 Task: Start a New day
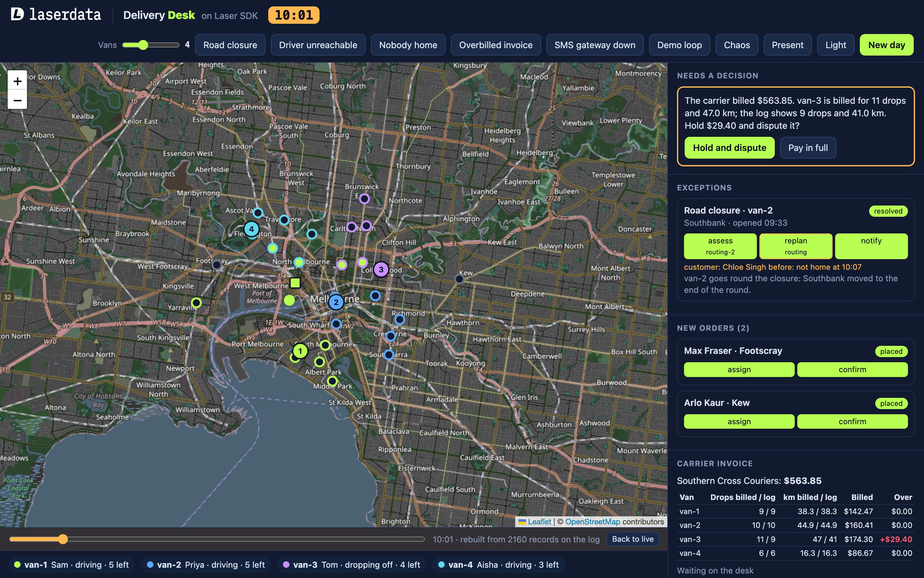pos(886,45)
